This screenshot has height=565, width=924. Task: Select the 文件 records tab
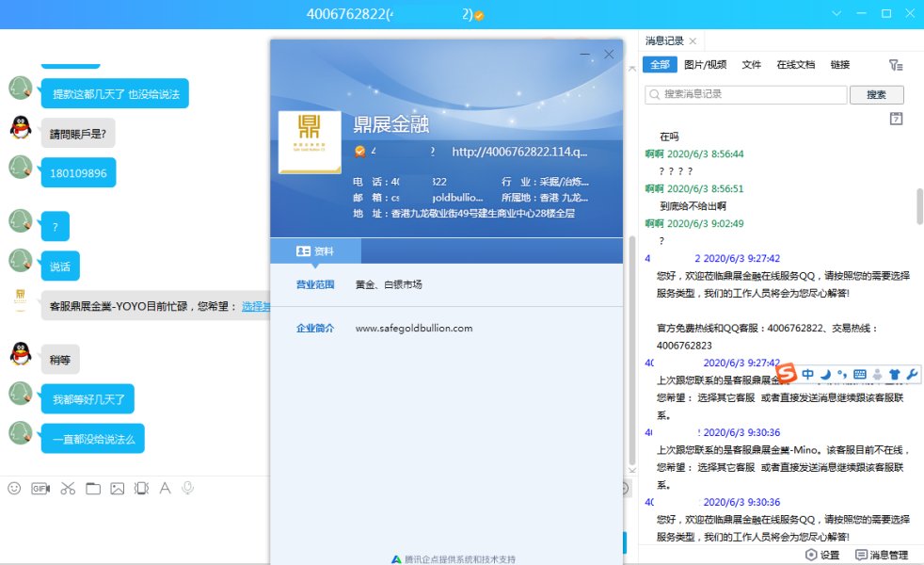751,65
